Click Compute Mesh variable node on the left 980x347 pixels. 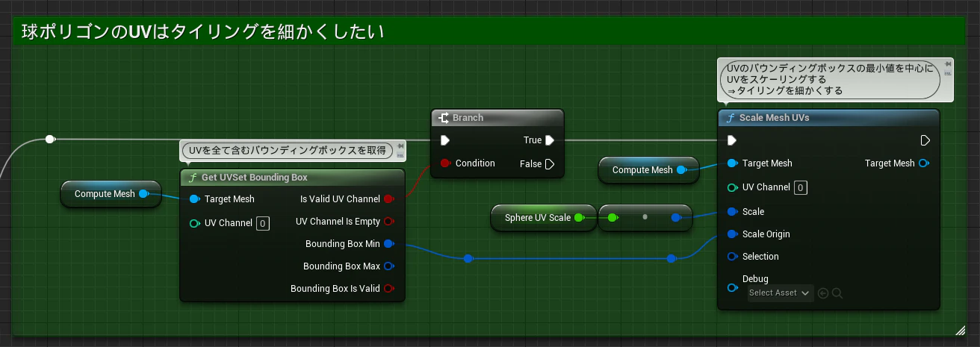coord(111,194)
